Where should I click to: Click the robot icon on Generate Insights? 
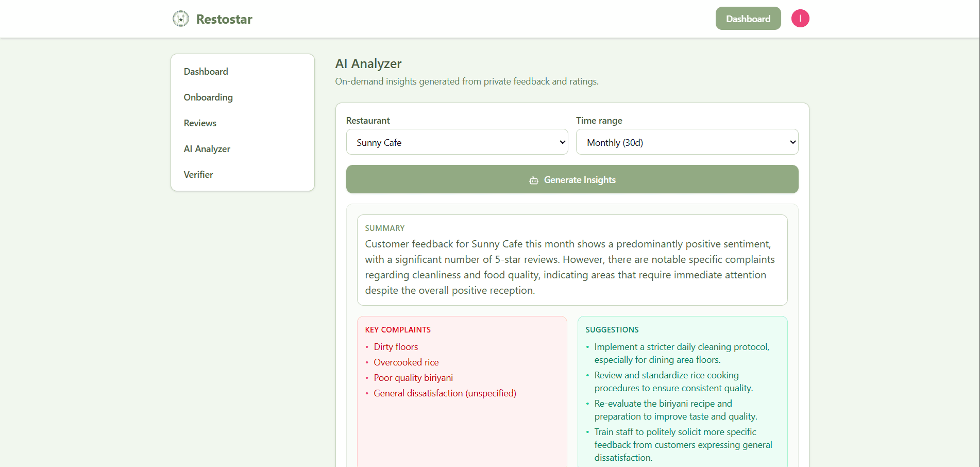533,180
